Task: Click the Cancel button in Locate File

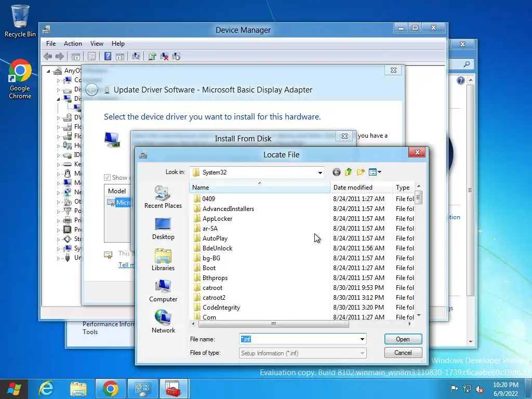Action: 403,353
